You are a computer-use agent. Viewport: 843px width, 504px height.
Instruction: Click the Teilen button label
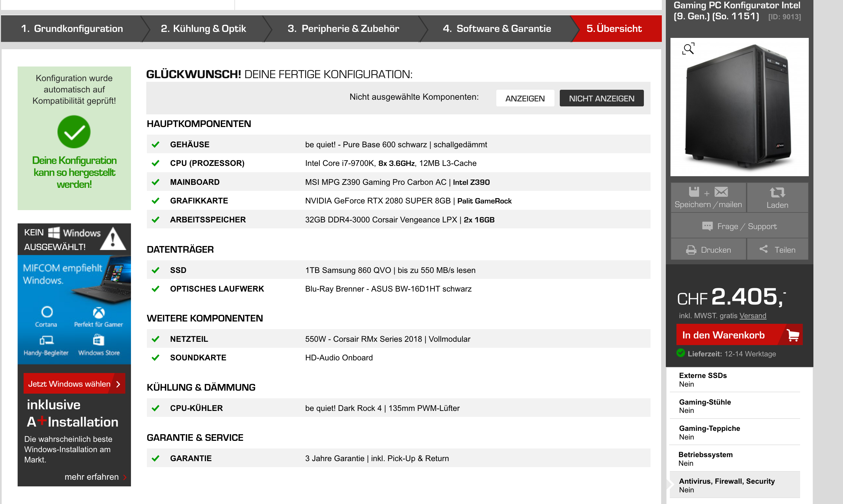point(784,250)
